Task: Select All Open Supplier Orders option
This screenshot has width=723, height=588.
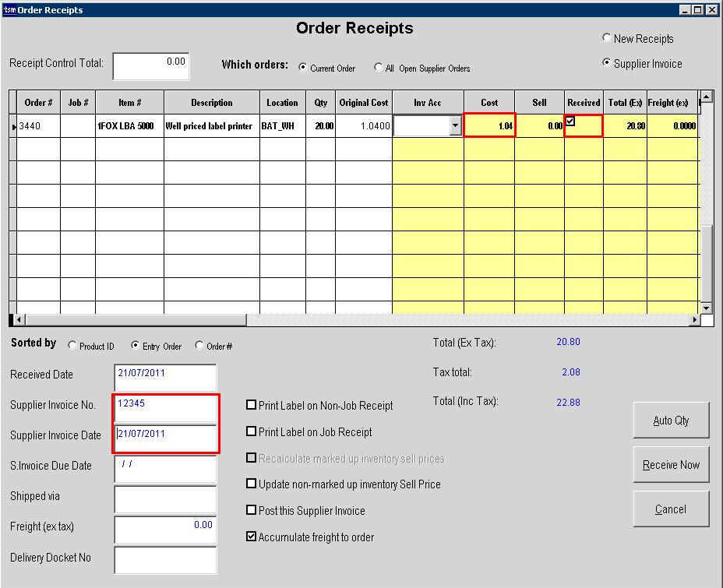Action: tap(379, 68)
